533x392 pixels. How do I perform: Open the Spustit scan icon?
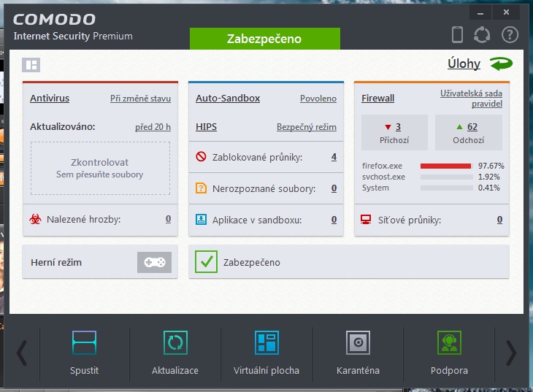[84, 342]
